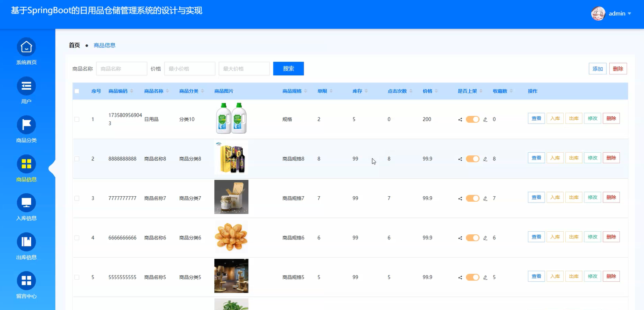Open 留言中心 via the sidebar icon
Viewport: 644px width, 310px height.
pyautogui.click(x=26, y=279)
